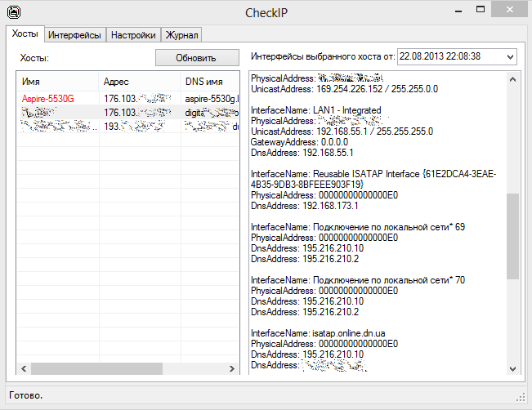Click the DnsAddress 192.168.173.1 line

304,206
